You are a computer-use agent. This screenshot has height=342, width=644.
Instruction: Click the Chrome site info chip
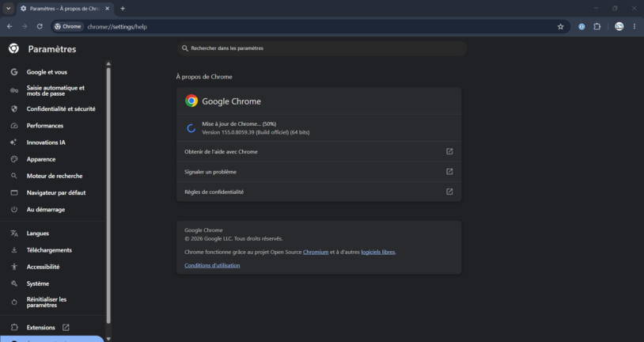[x=68, y=26]
